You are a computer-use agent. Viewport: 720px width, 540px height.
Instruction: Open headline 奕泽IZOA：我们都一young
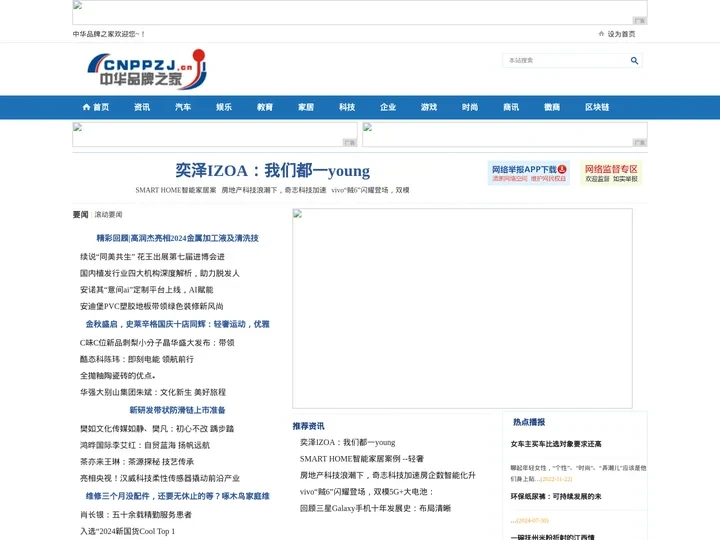coord(272,171)
